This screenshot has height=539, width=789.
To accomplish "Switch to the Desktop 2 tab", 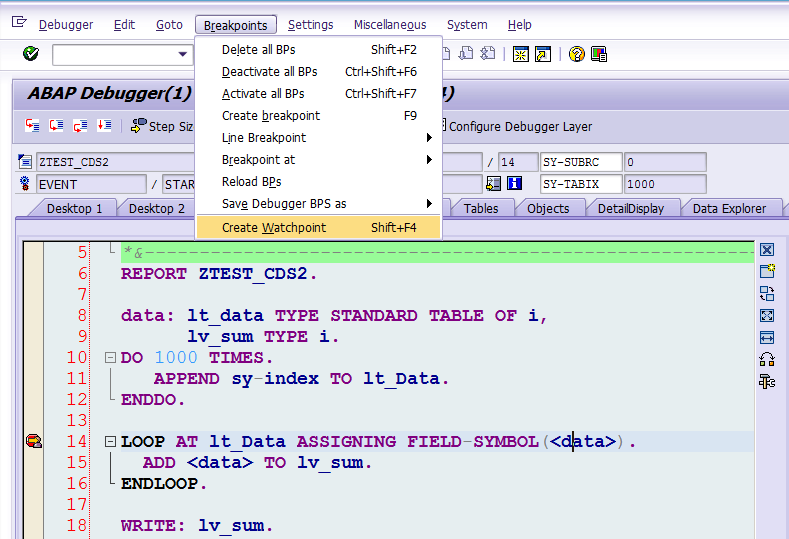I will [156, 208].
